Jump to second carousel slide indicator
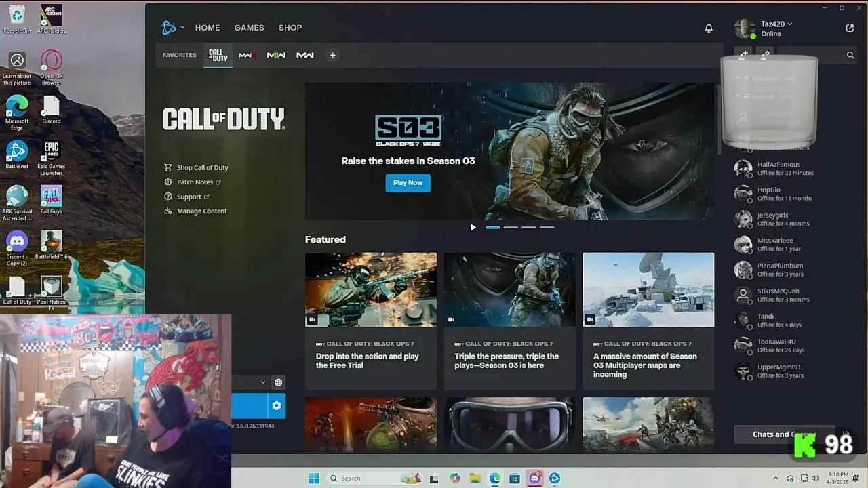The width and height of the screenshot is (868, 488). point(511,227)
